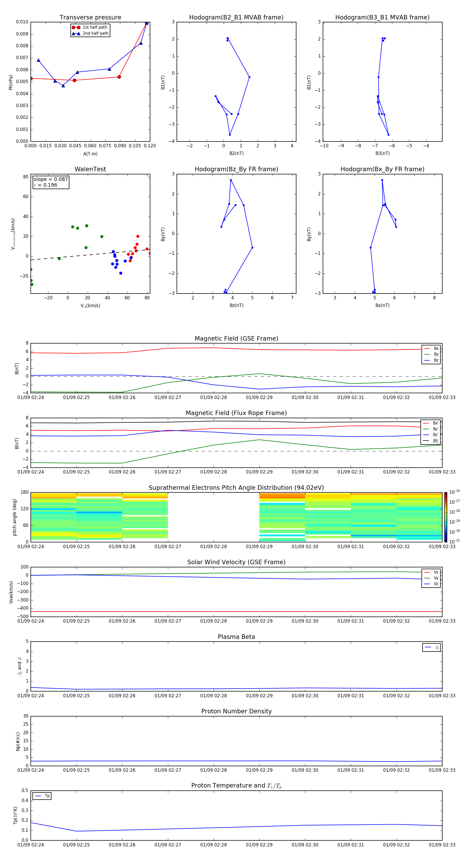Click the Bx' entry in flux rope legend
The image size is (473, 868).
(x=431, y=423)
